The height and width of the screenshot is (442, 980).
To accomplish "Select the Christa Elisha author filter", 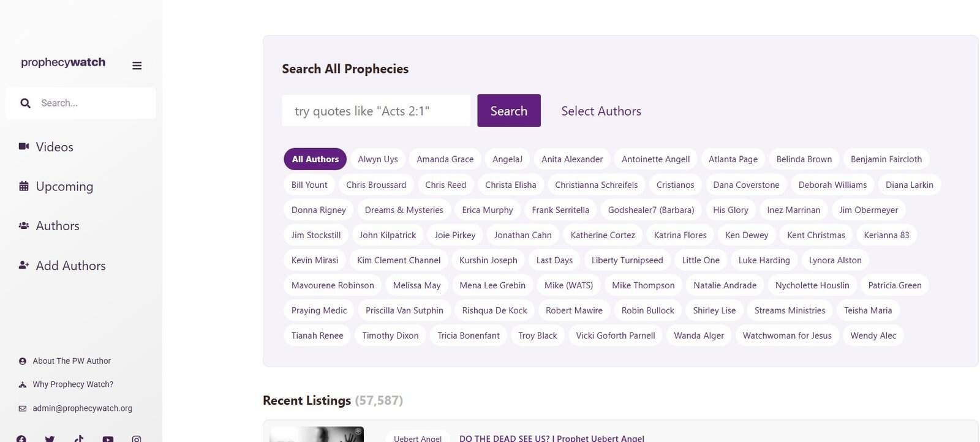I will (510, 185).
